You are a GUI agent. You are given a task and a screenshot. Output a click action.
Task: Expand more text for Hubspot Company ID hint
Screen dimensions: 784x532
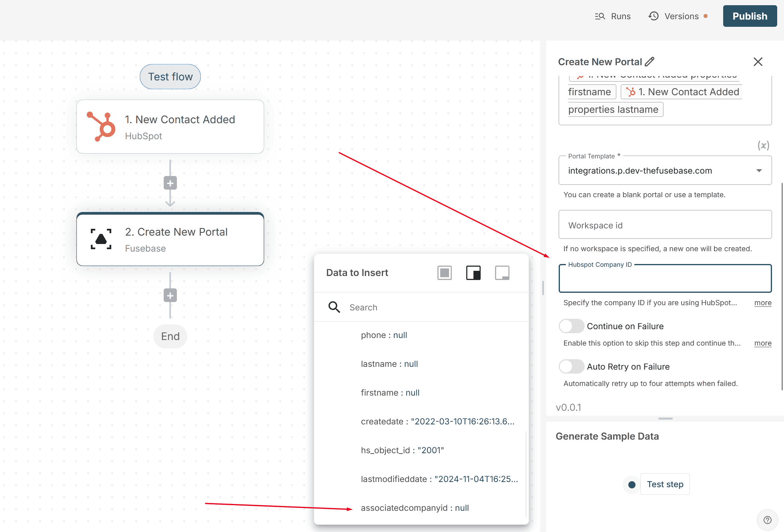[x=762, y=303]
